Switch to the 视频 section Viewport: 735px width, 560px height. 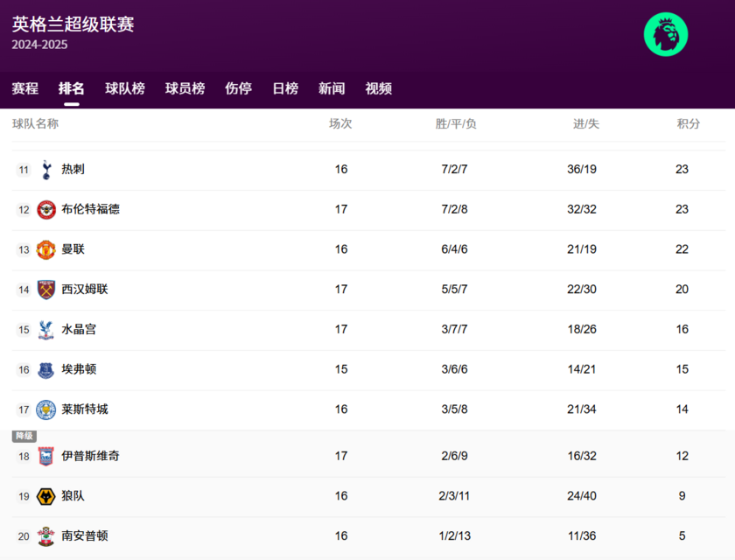click(x=377, y=88)
